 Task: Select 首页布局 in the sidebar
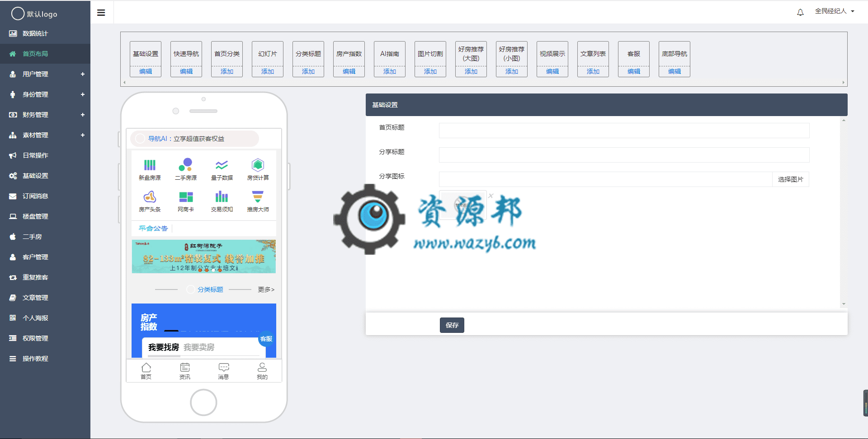coord(45,54)
